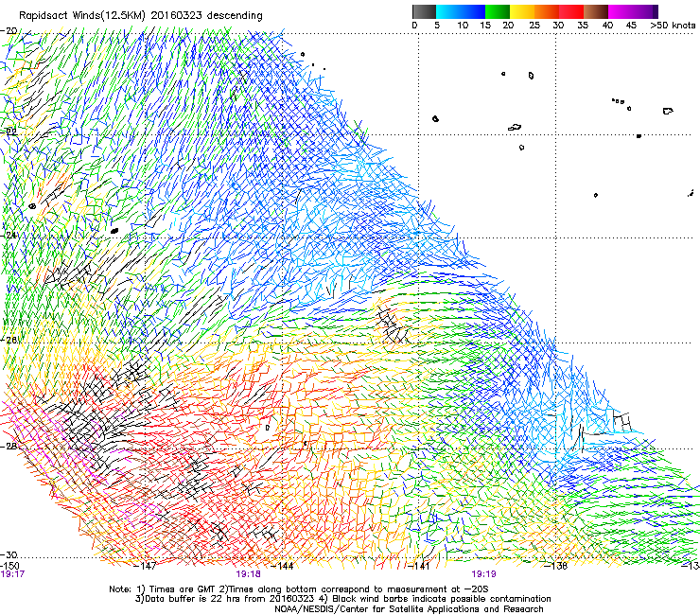This screenshot has width=700, height=615.
Task: Click the -141 longitude axis label
Action: 419,566
